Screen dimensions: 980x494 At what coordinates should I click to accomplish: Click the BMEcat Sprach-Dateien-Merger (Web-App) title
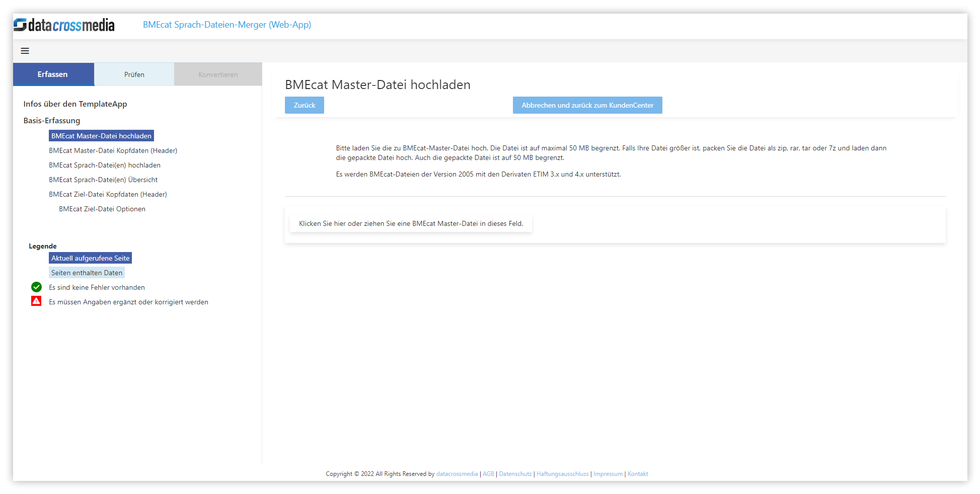pyautogui.click(x=227, y=25)
